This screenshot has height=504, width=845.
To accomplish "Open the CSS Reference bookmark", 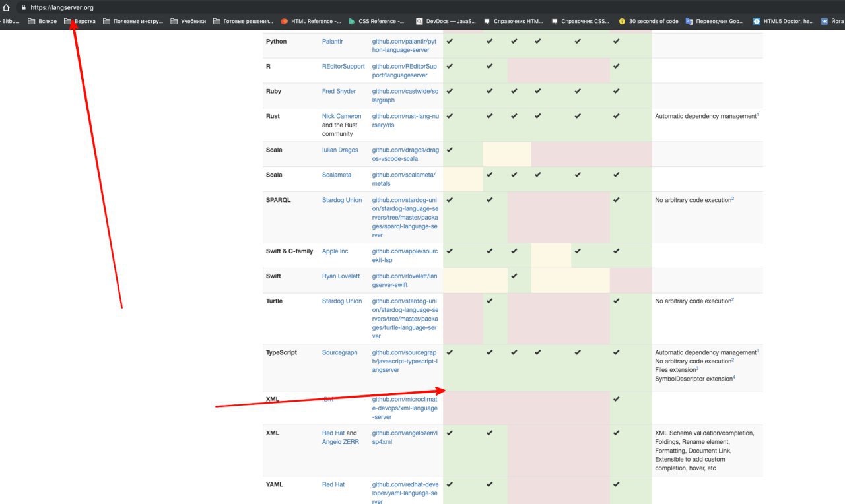I will (378, 21).
